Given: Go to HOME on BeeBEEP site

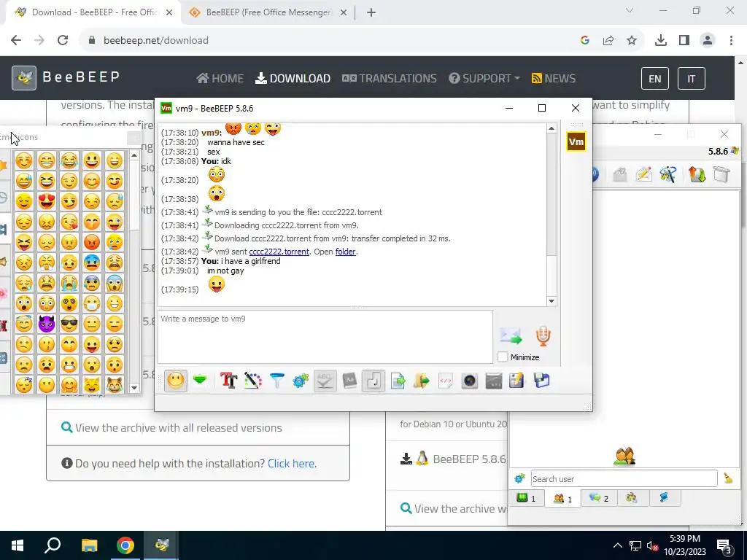Looking at the screenshot, I should (220, 78).
